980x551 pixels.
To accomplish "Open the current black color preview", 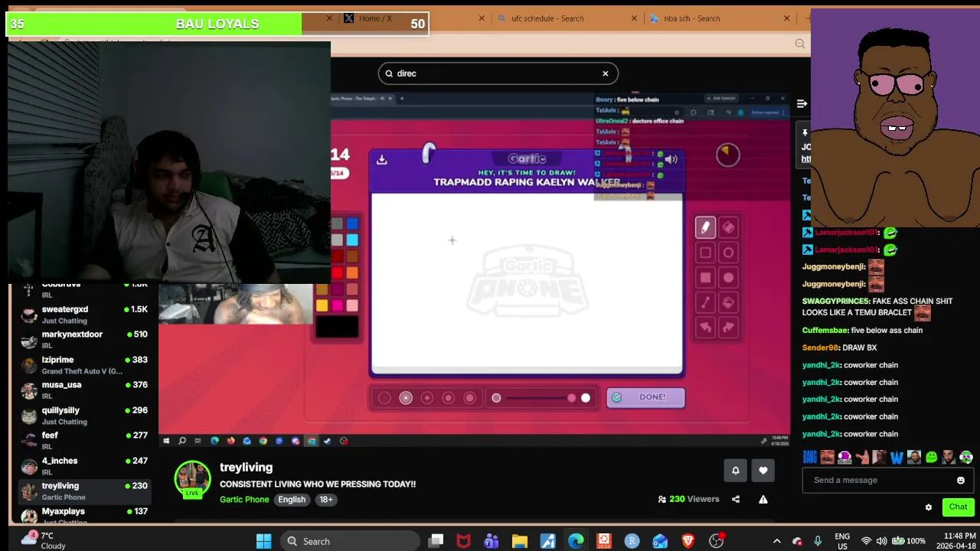I will pos(337,327).
